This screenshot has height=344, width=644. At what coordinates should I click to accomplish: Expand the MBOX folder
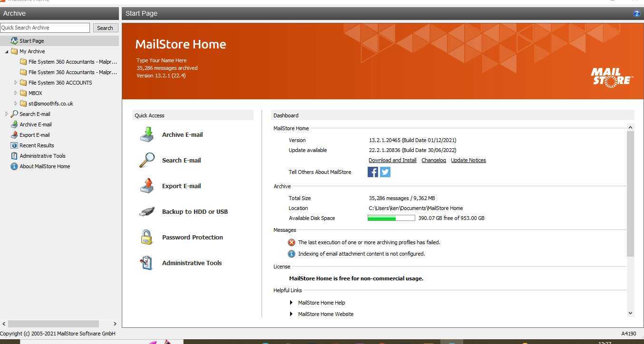[x=16, y=93]
